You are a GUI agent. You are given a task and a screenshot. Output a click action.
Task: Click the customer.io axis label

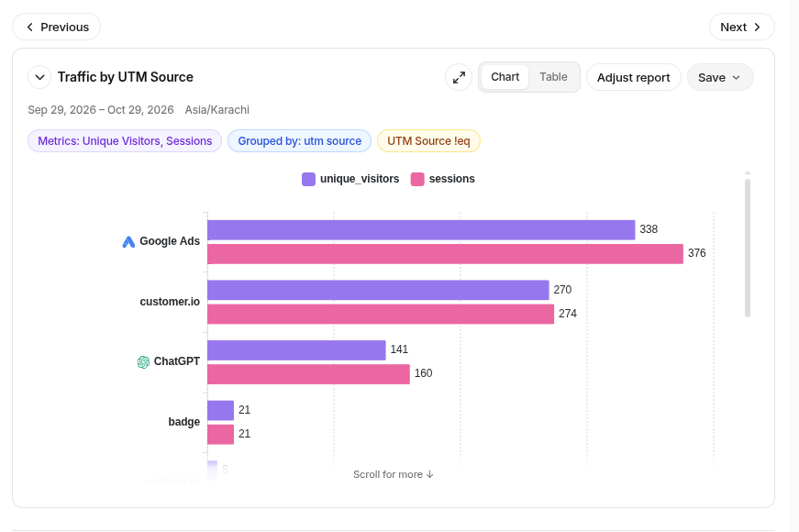click(x=170, y=302)
